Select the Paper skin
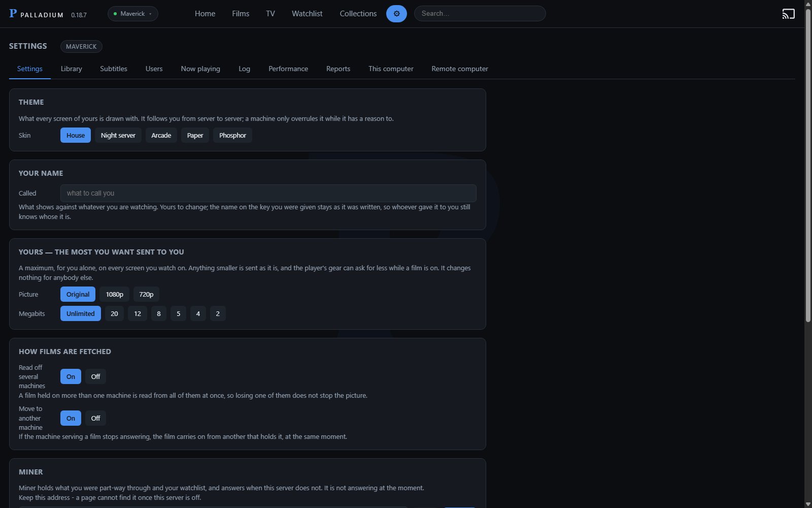The image size is (812, 508). pyautogui.click(x=195, y=135)
